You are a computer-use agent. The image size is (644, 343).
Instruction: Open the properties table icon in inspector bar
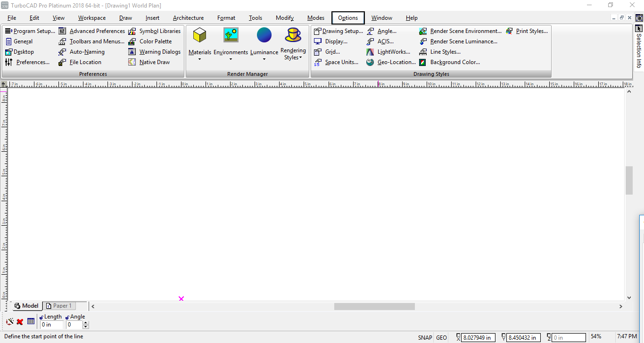[31, 321]
